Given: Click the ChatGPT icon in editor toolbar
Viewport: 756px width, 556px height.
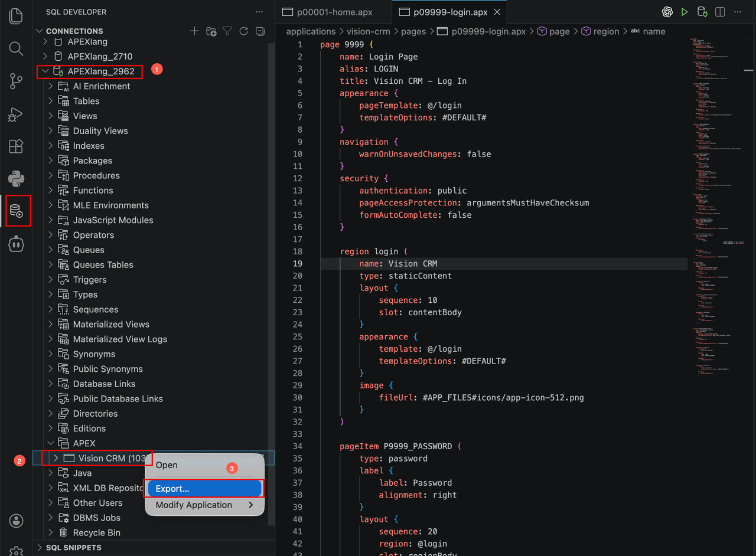Looking at the screenshot, I should pos(667,12).
